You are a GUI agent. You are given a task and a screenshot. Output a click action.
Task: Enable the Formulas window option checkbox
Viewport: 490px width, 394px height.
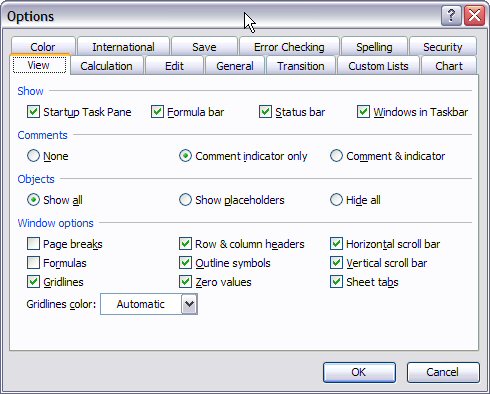(33, 263)
